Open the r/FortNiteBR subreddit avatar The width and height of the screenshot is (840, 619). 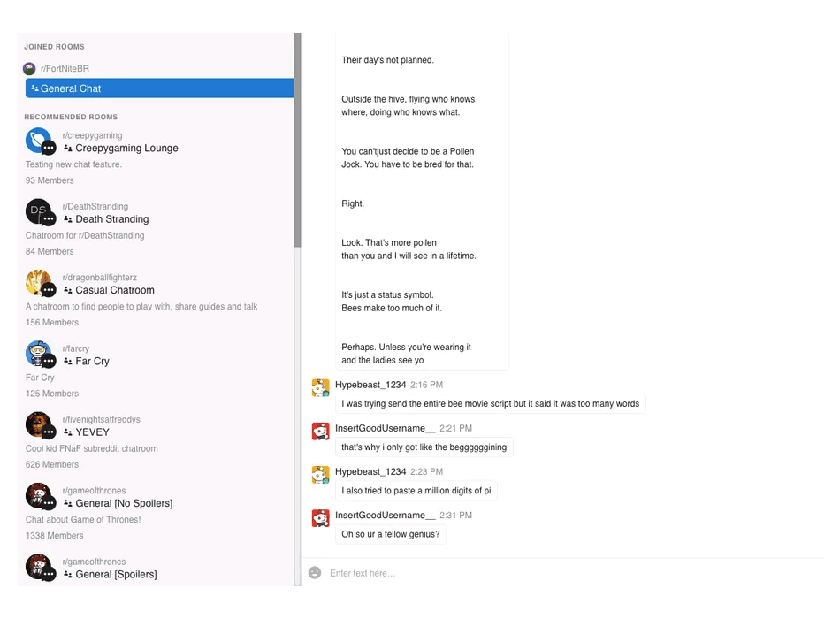tap(29, 69)
